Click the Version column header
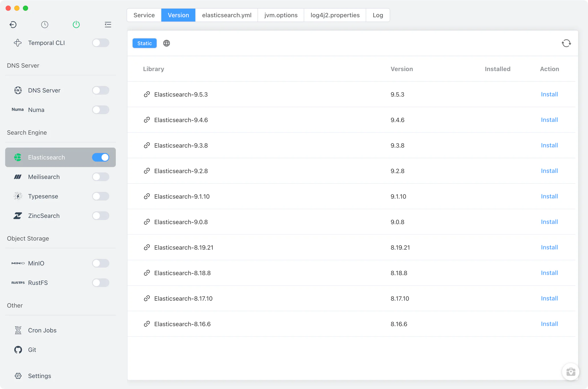This screenshot has width=588, height=389. click(x=402, y=69)
